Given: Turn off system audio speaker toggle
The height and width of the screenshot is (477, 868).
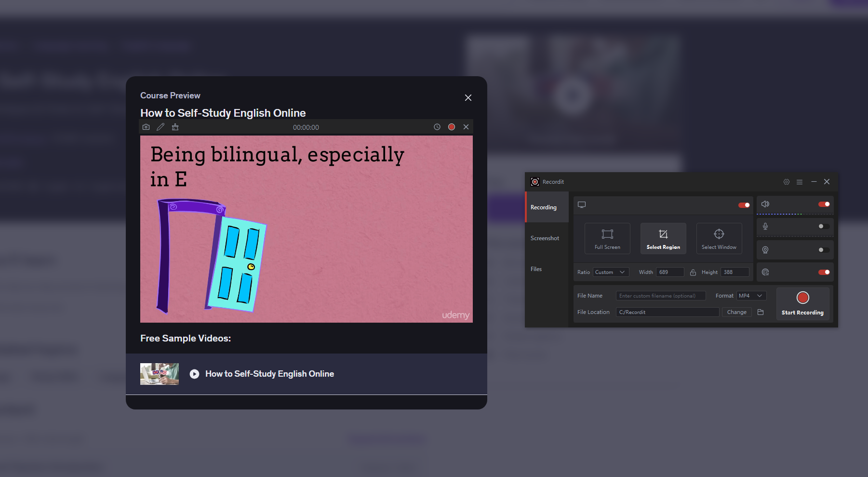Looking at the screenshot, I should coord(824,204).
